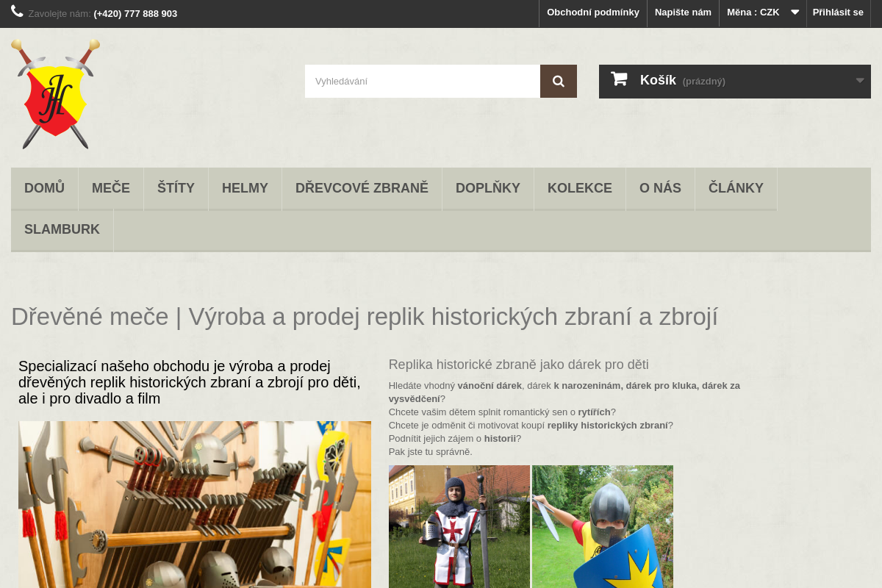The height and width of the screenshot is (588, 882).
Task: Open DŘEVCOVÉ ZBRANĚ section
Action: click(362, 188)
